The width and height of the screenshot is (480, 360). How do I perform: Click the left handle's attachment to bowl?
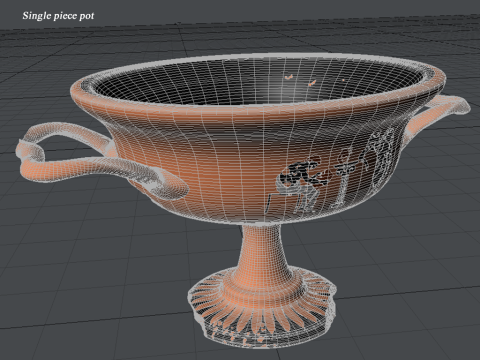coord(110,146)
